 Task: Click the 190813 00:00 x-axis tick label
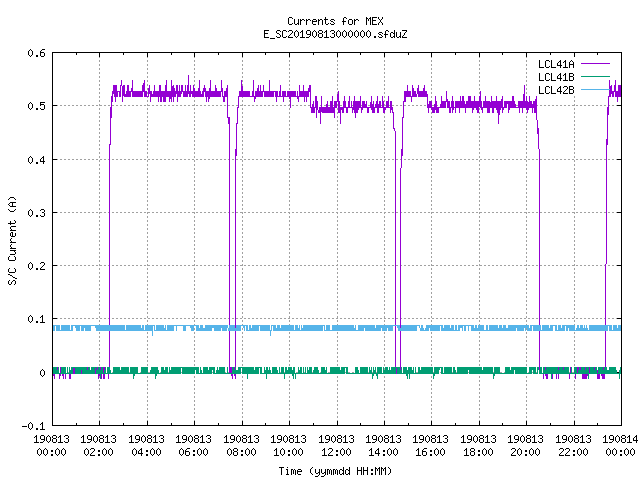[x=51, y=446]
